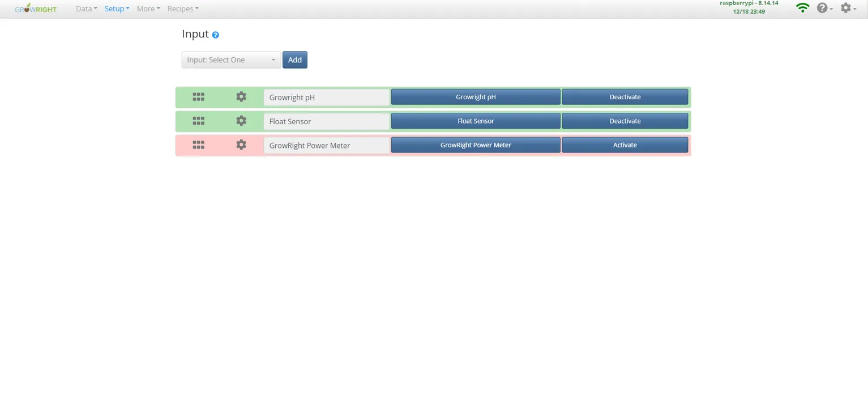Activate the GrowRight Power Meter input

625,145
